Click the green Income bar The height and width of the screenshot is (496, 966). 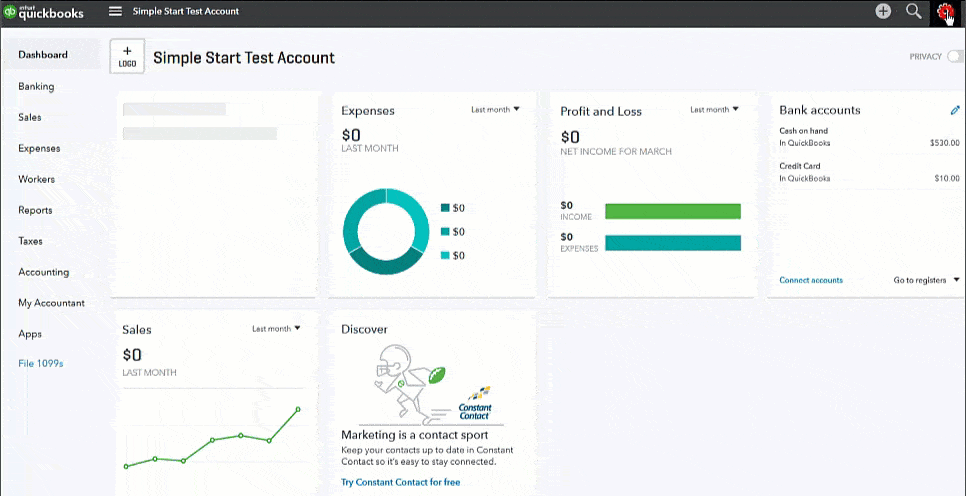tap(672, 211)
